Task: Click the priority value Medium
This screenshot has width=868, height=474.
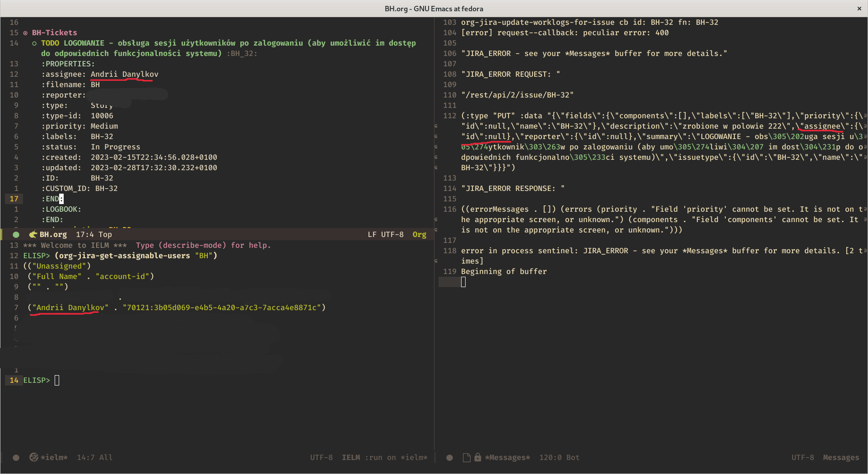Action: (x=104, y=126)
